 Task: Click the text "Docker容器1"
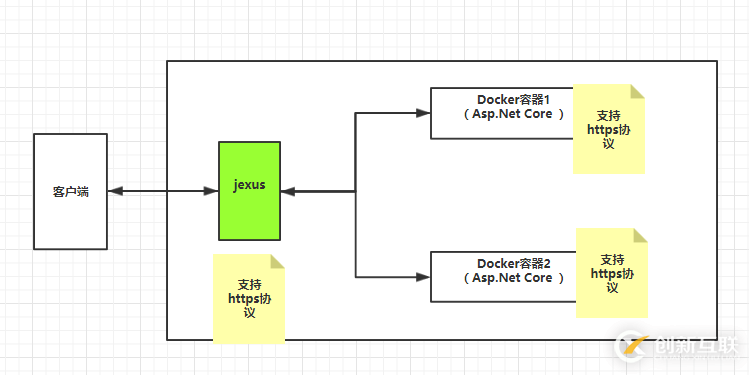[513, 100]
